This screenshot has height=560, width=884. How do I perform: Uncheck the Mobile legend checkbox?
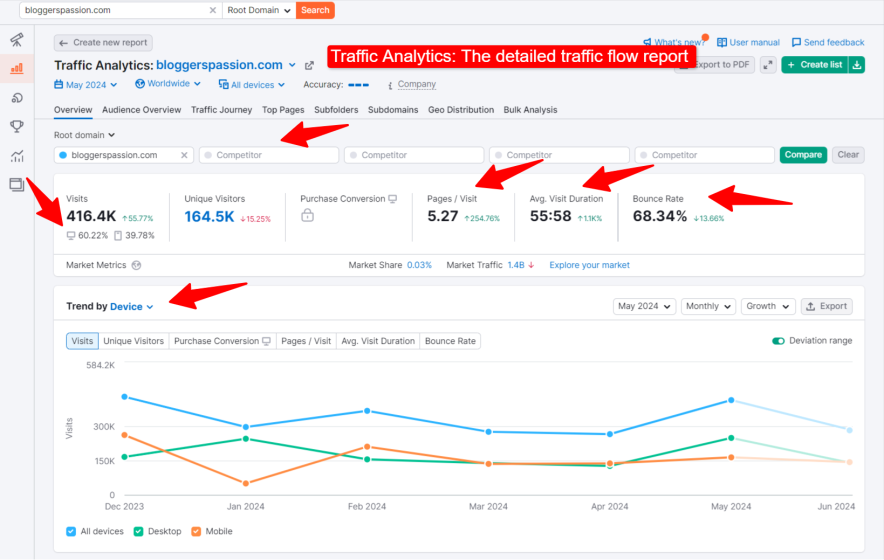[196, 531]
